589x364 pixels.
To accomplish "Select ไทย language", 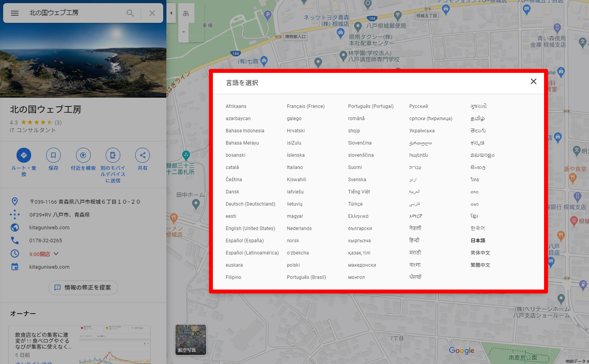I will 475,180.
